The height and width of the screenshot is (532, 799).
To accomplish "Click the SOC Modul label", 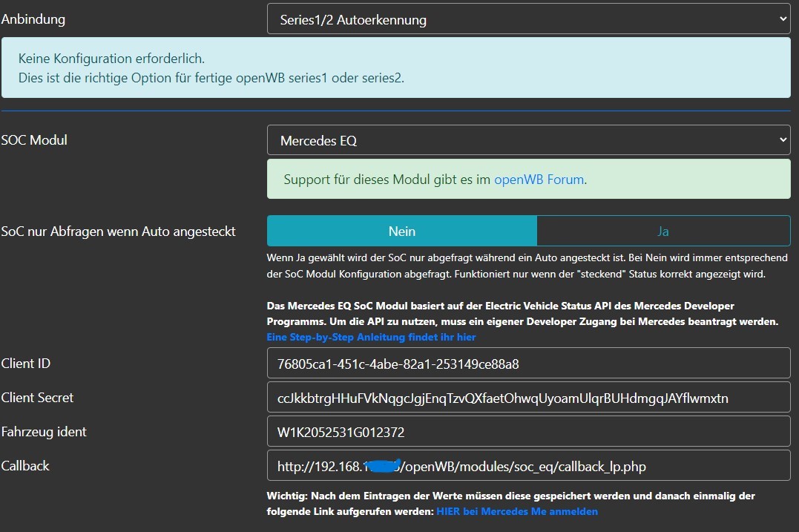I will point(34,139).
